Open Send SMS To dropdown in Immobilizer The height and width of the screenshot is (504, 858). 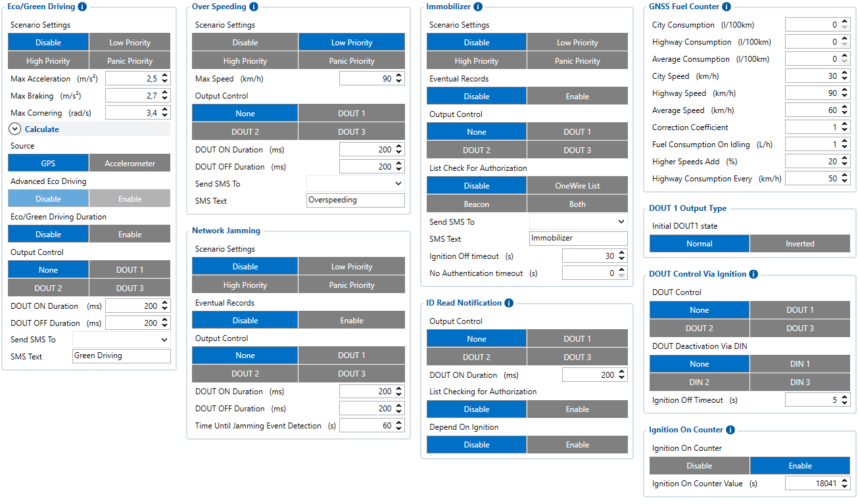click(x=579, y=222)
